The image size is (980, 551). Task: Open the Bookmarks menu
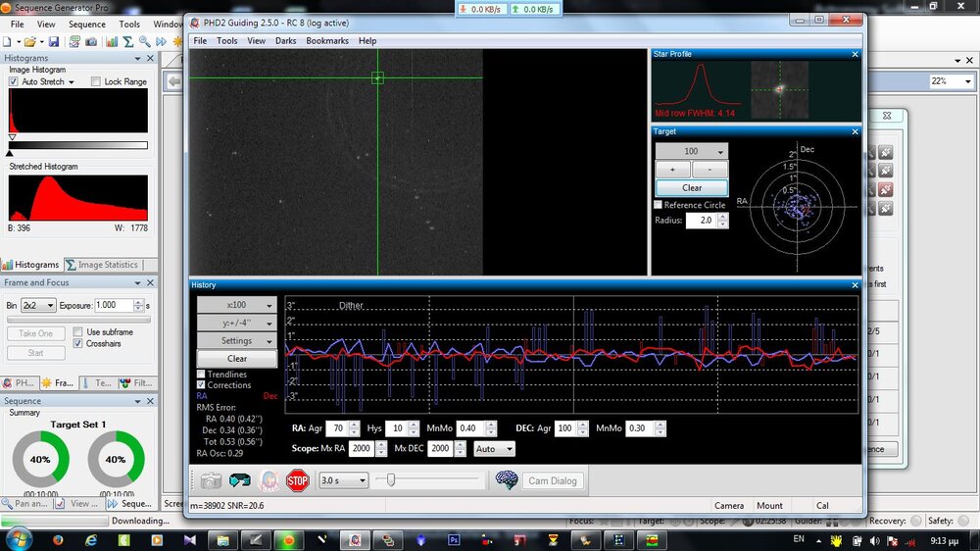pyautogui.click(x=326, y=41)
